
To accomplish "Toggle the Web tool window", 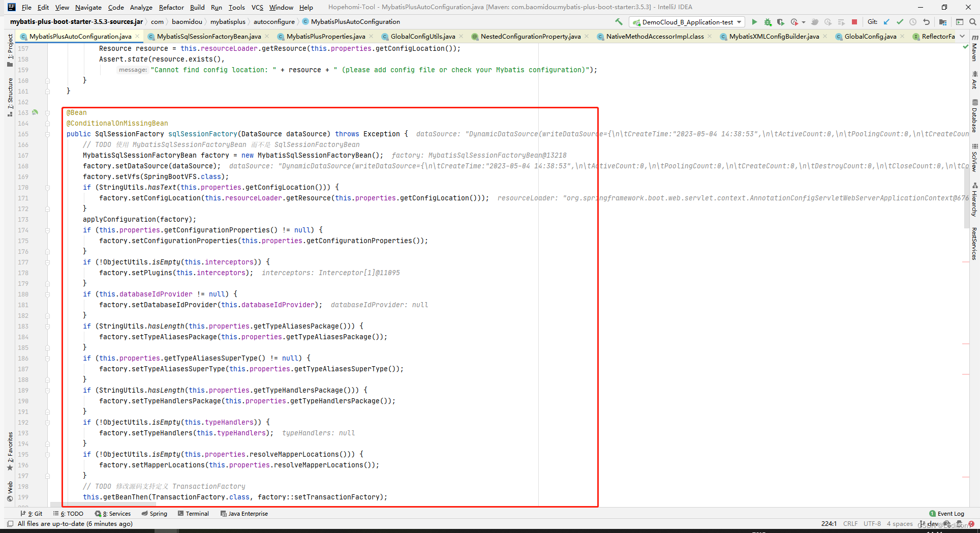I will [x=10, y=491].
